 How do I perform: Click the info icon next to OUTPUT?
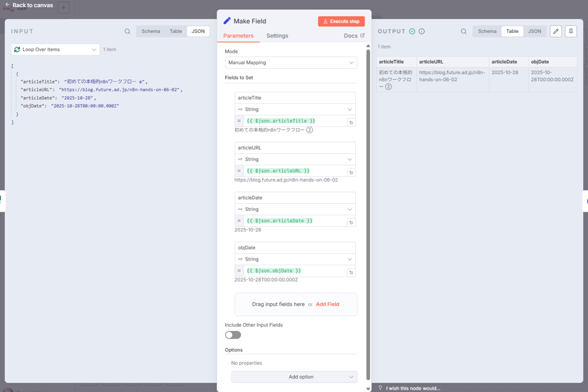[422, 31]
